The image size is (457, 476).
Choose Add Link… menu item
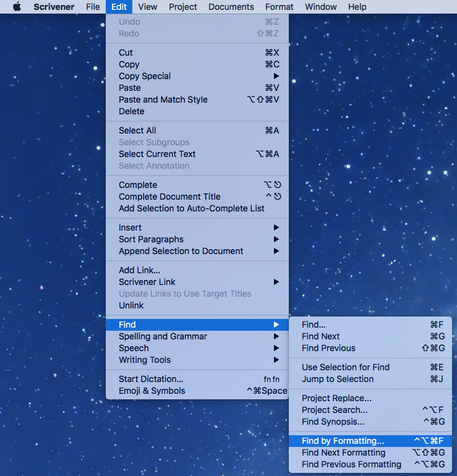(197, 270)
